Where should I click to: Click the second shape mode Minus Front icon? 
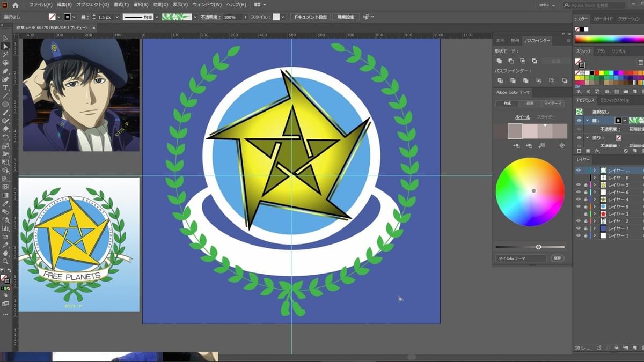pos(511,61)
